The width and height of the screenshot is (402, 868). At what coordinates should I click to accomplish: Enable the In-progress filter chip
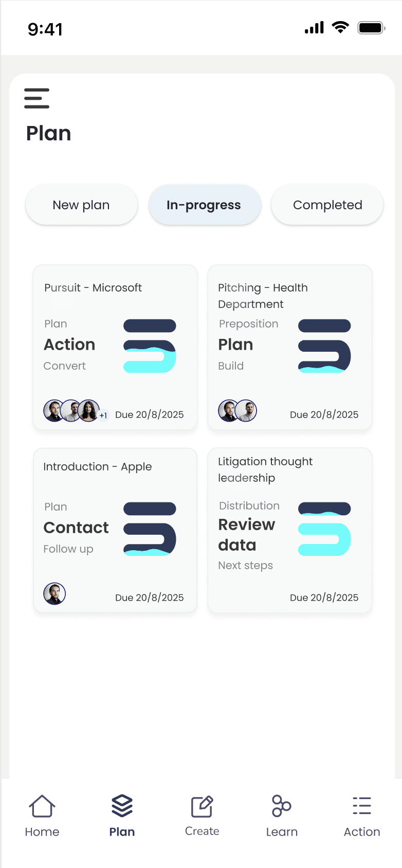pos(205,205)
